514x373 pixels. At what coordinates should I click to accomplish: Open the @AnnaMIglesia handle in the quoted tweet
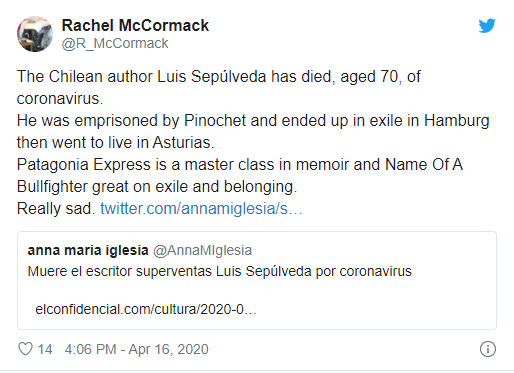202,250
